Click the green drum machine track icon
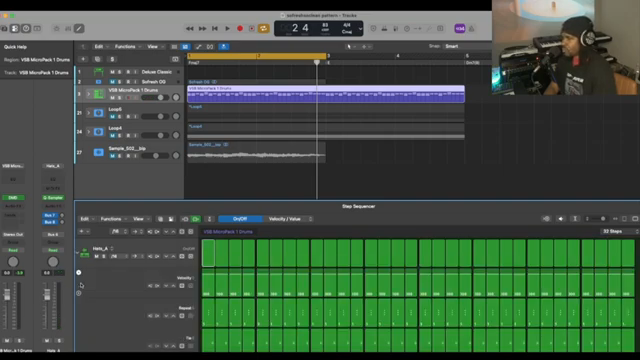 (99, 94)
